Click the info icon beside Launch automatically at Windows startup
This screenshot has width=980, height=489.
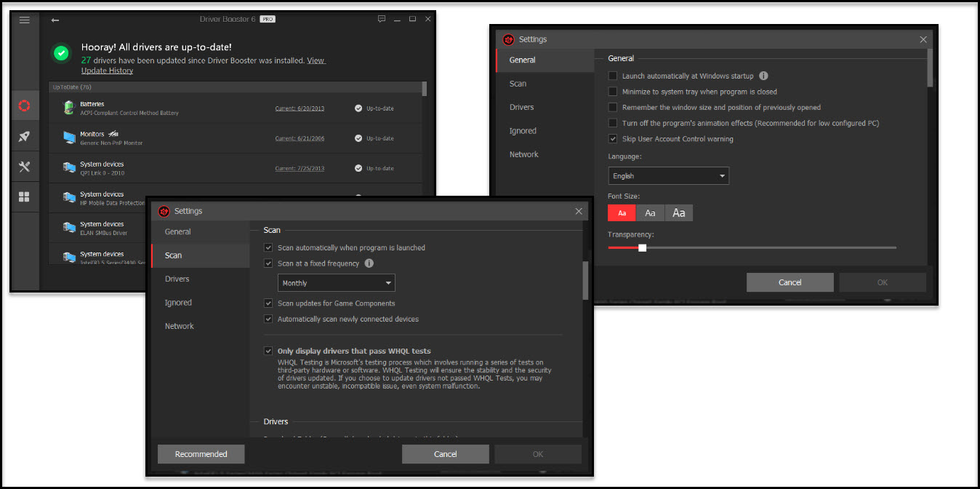[x=763, y=76]
